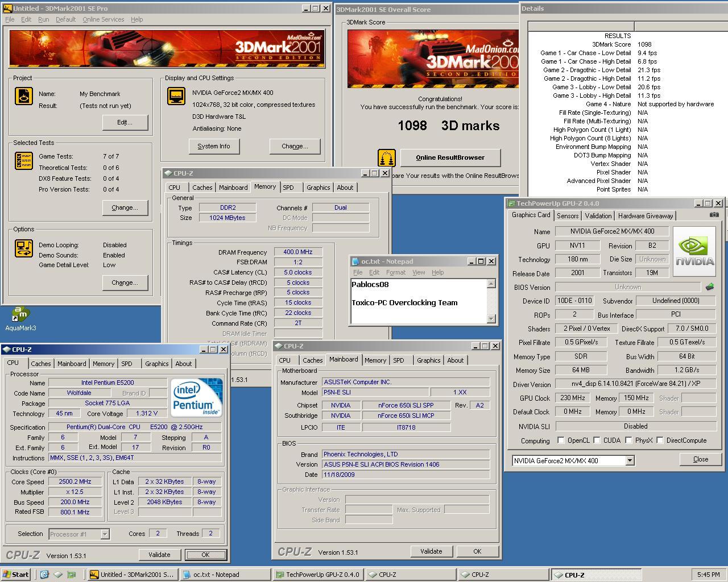Open AquaMark3 desktop shortcut
Image resolution: width=728 pixels, height=582 pixels.
coord(20,318)
